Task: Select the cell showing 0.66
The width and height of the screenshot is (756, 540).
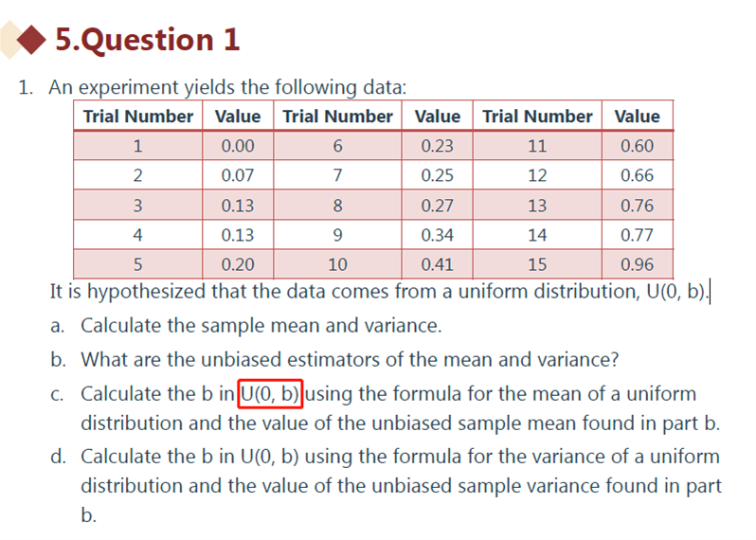Action: [x=637, y=175]
